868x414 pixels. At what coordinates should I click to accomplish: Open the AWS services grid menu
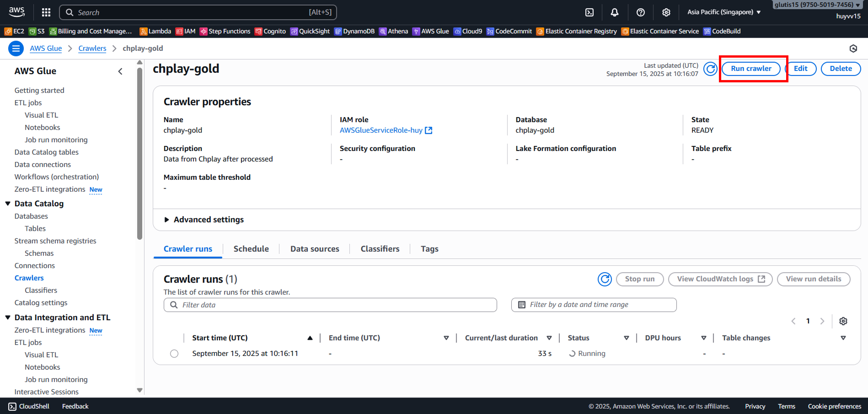(46, 12)
